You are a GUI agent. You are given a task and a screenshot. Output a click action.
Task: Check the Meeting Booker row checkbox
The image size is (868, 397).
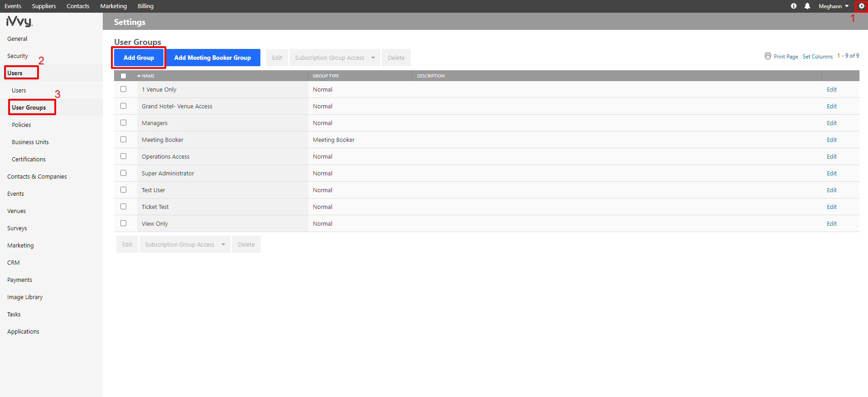click(123, 140)
